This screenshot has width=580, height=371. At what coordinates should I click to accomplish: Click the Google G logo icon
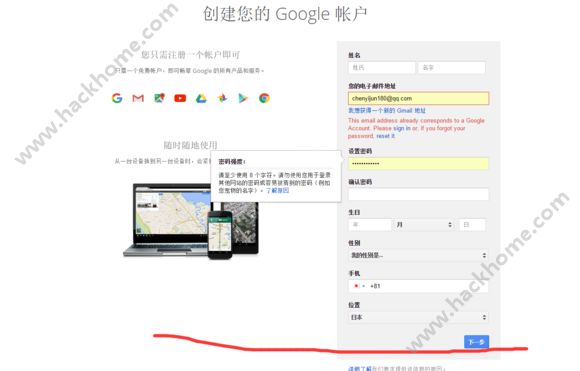point(117,98)
